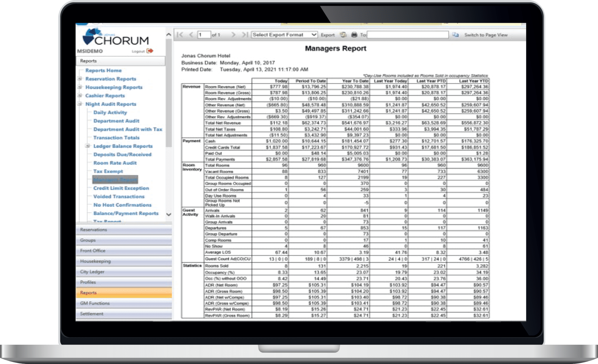Click the To text field

(x=408, y=35)
